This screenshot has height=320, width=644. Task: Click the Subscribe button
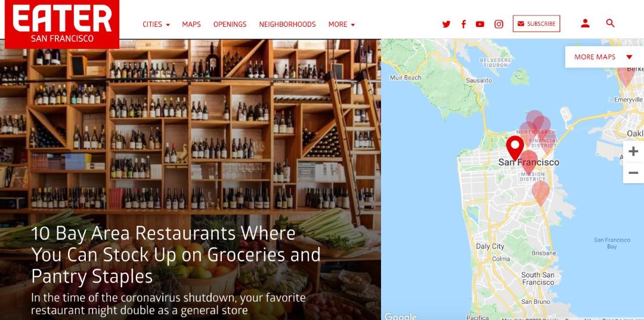pos(537,23)
